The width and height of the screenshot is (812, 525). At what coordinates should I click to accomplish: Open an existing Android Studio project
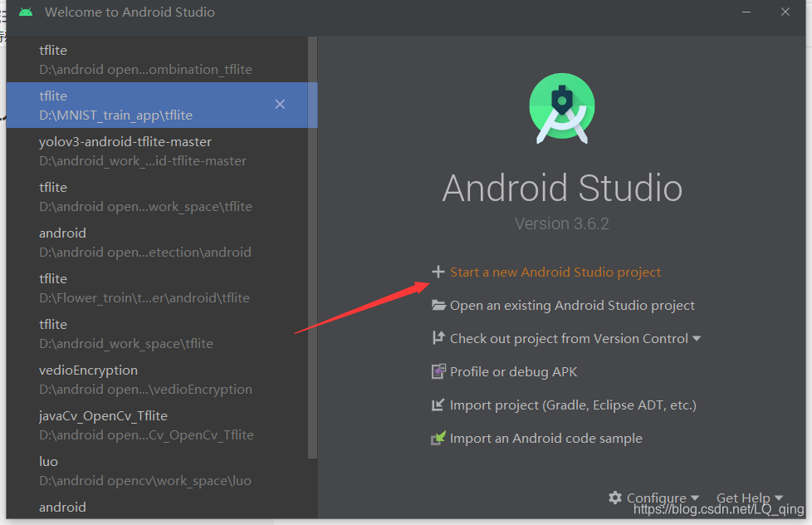click(x=572, y=305)
